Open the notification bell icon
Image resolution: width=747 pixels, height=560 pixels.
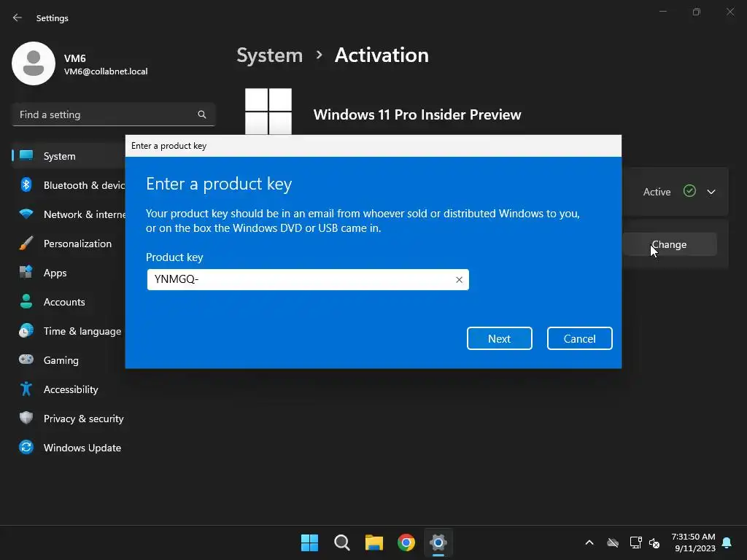(727, 542)
